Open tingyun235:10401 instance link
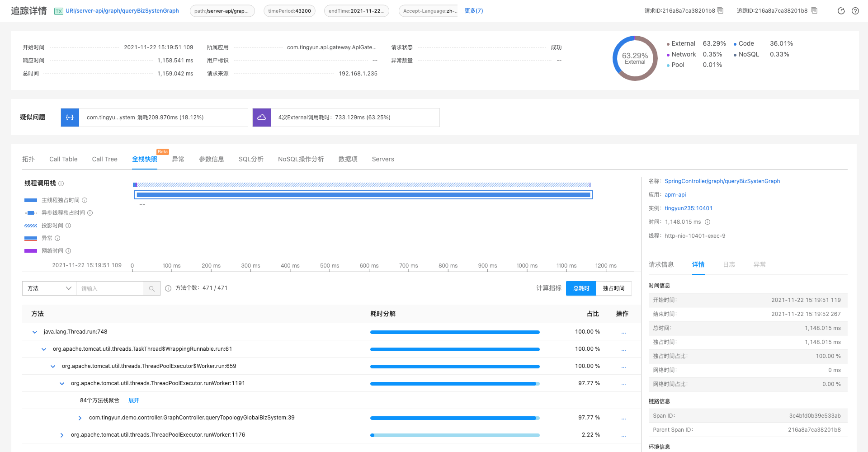868x452 pixels. tap(689, 208)
